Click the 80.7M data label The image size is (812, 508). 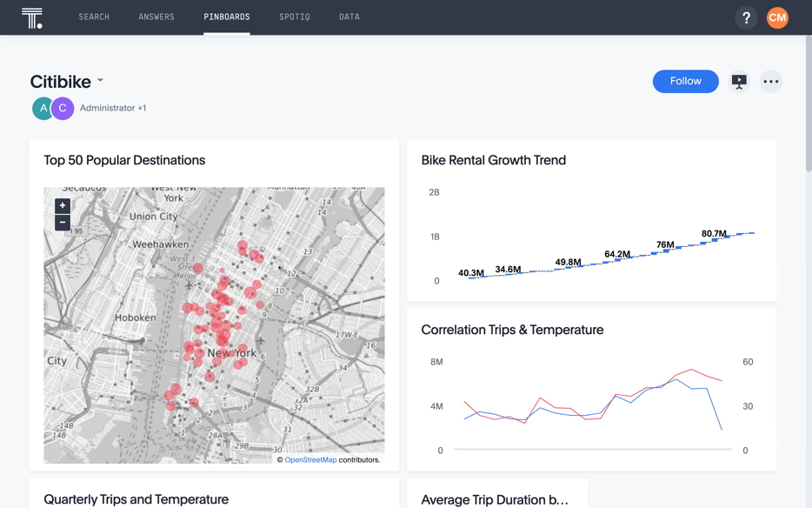coord(714,234)
